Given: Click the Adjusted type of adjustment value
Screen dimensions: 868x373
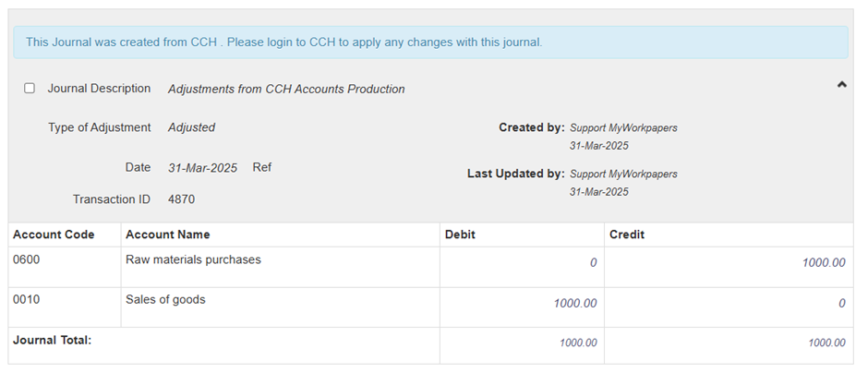Looking at the screenshot, I should pos(191,127).
